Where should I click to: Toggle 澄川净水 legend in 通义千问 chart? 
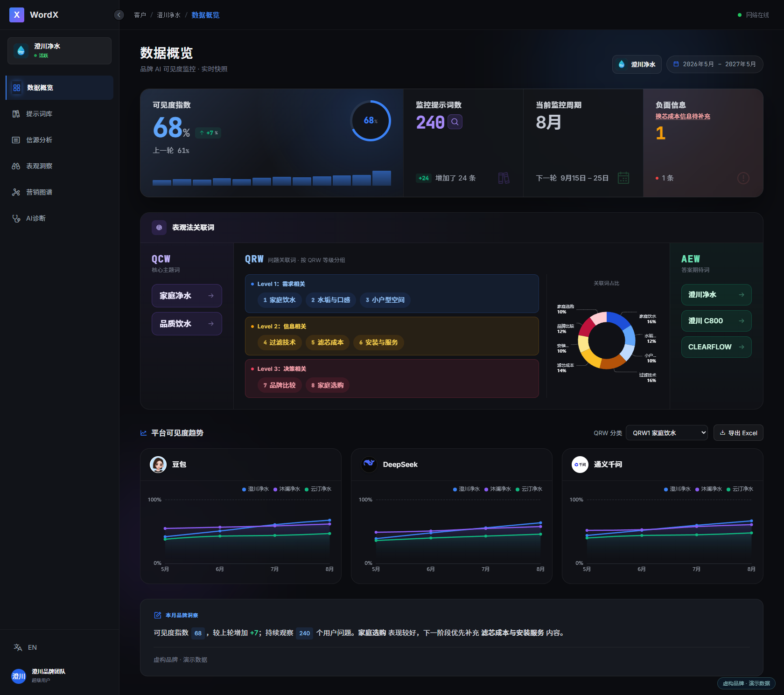click(x=677, y=489)
